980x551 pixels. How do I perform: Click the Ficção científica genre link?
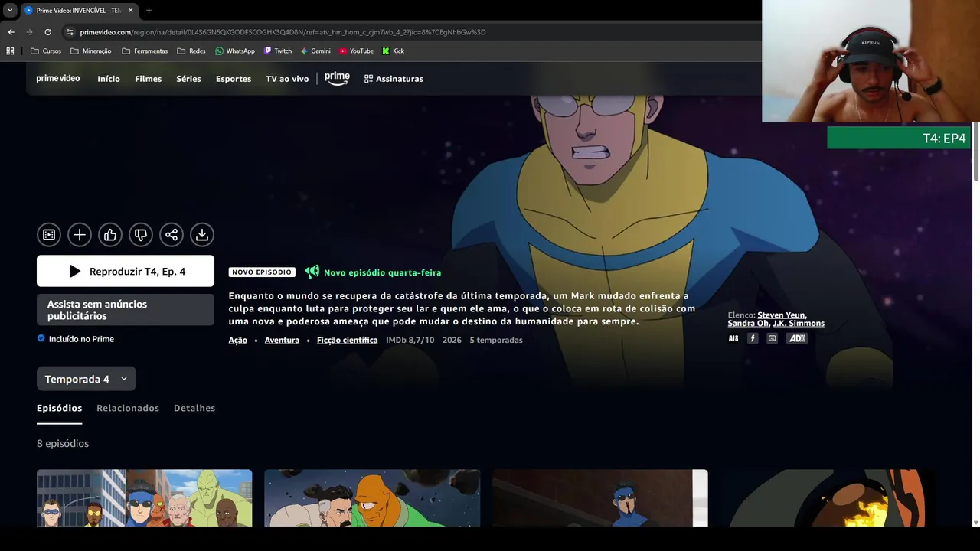[x=347, y=340]
